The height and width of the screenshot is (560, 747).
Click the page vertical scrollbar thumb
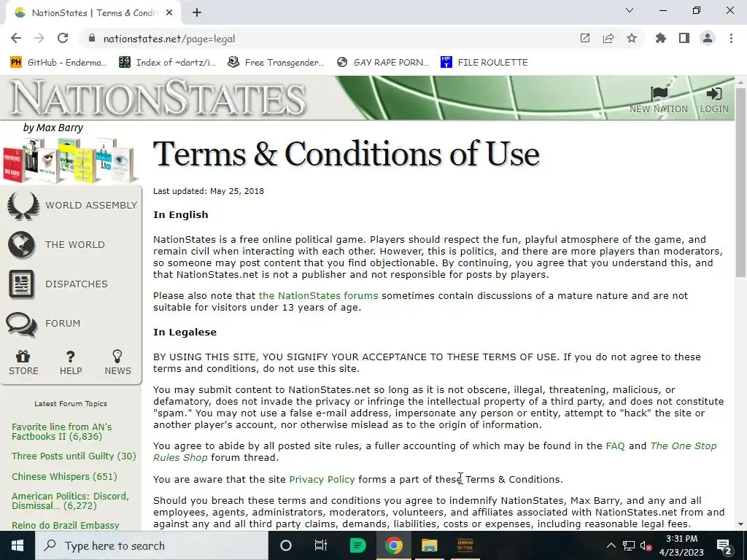(x=740, y=182)
